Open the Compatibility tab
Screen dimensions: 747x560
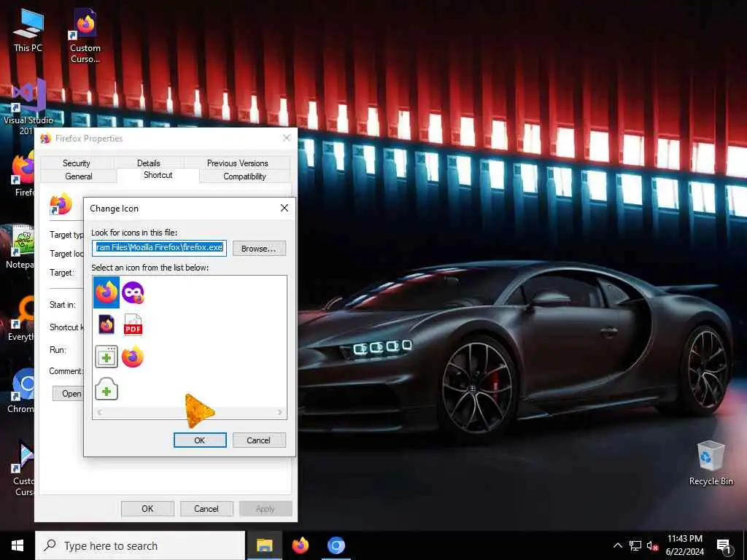[245, 176]
